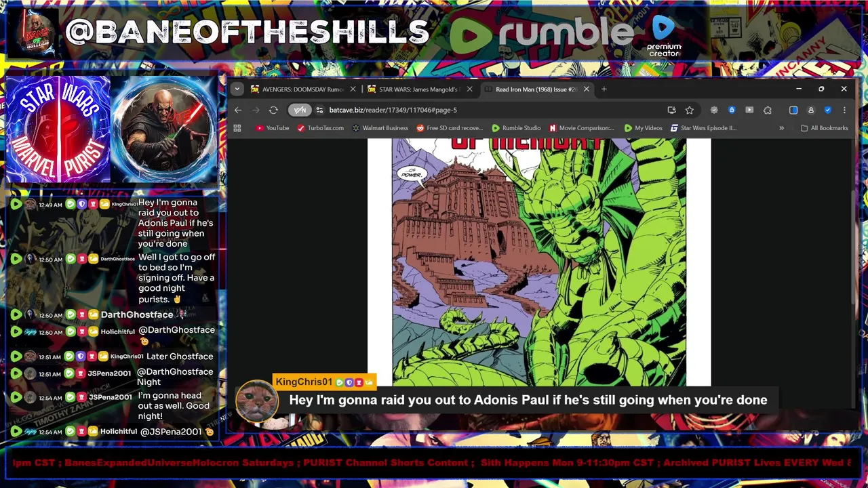Click the Rumble icon beside 12:49 AM message
Image resolution: width=868 pixels, height=488 pixels.
coord(16,205)
